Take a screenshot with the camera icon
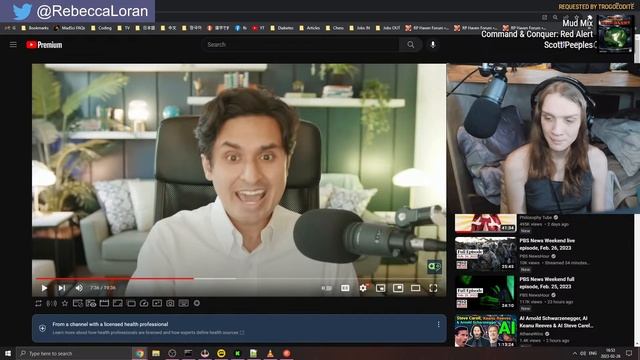The height and width of the screenshot is (360, 640). coord(170,303)
